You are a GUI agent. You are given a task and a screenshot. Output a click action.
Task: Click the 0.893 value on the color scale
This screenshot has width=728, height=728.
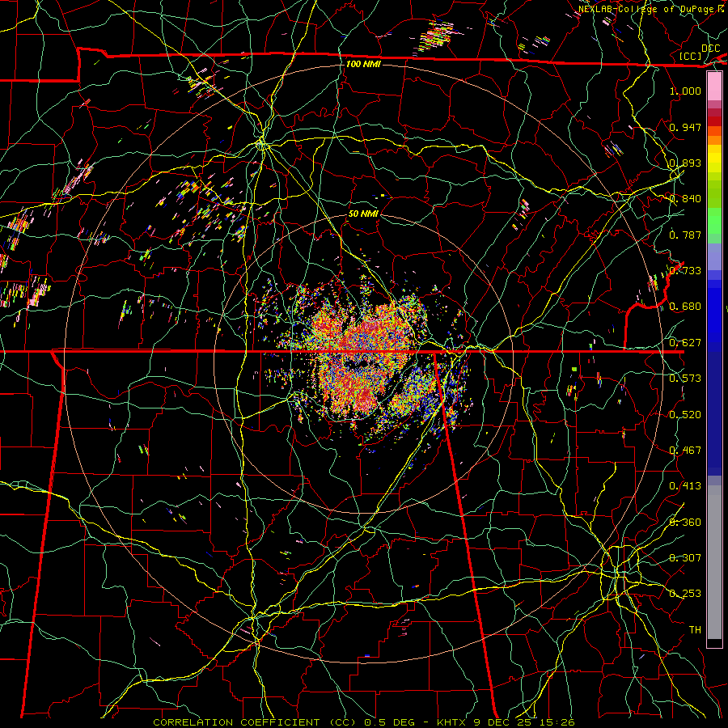685,163
